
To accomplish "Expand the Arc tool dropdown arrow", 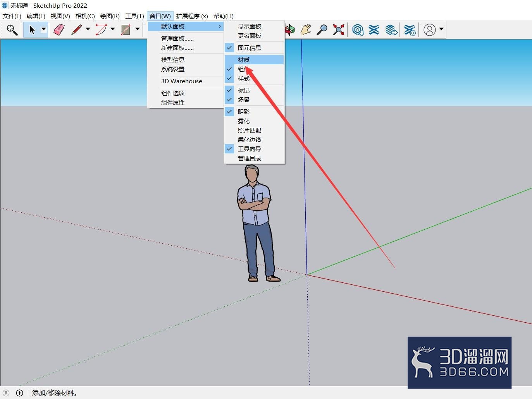I will click(x=113, y=29).
